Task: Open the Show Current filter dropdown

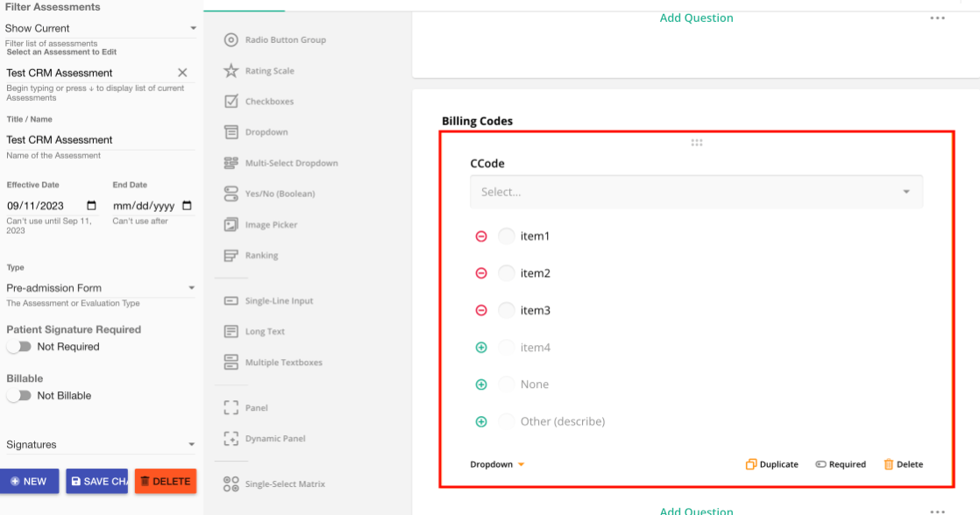Action: tap(100, 29)
